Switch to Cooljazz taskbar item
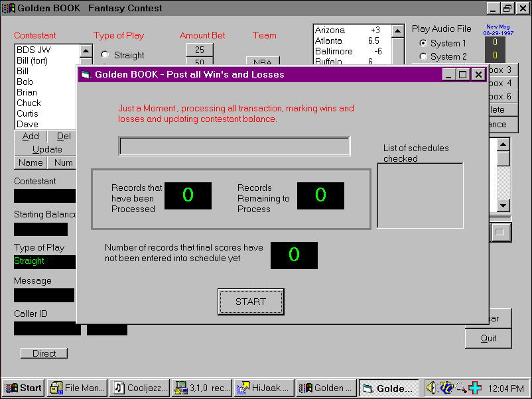Screen dimensions: 532x399 pyautogui.click(x=140, y=388)
